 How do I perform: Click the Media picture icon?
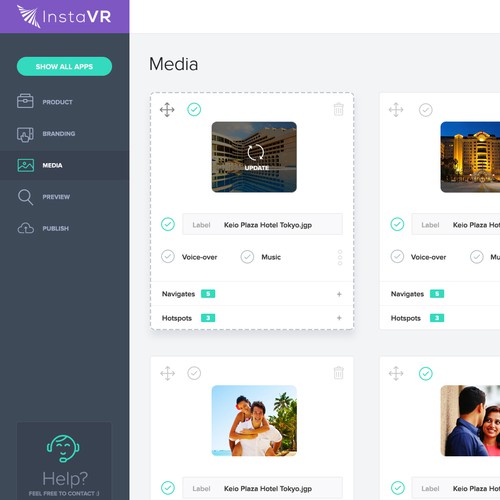point(26,165)
